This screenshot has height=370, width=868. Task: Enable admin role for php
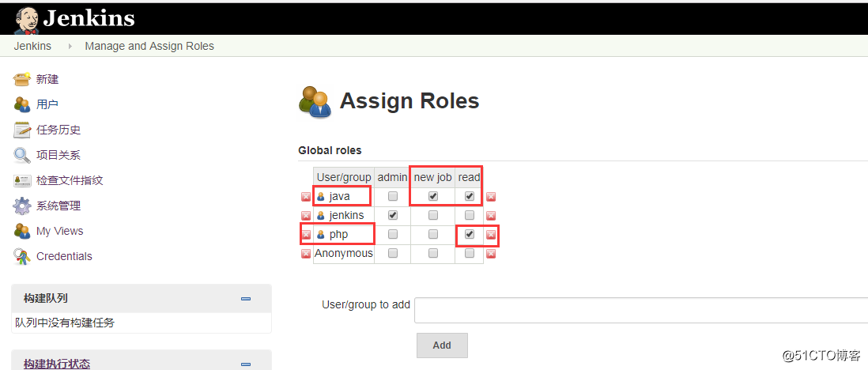click(392, 234)
